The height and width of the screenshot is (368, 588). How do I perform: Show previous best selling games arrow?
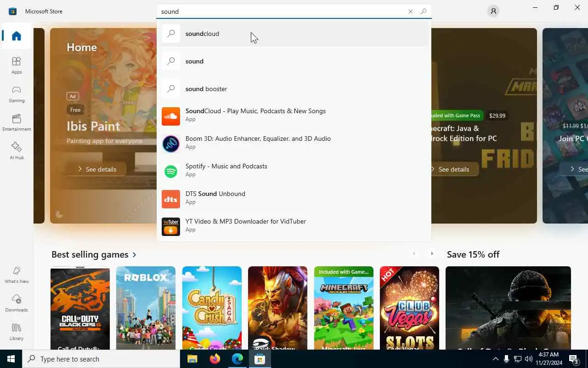coord(414,253)
